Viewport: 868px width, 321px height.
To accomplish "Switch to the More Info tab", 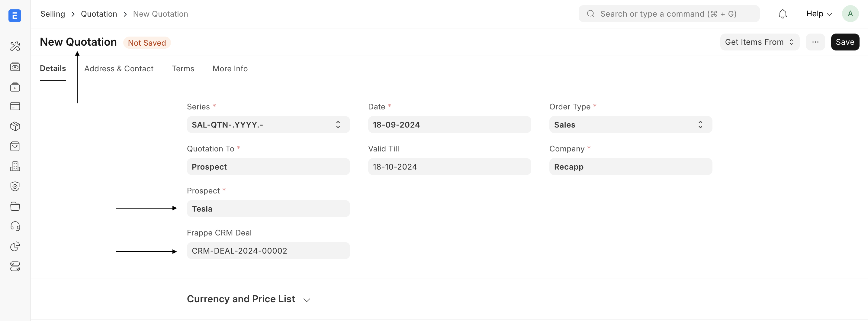I will pyautogui.click(x=230, y=69).
